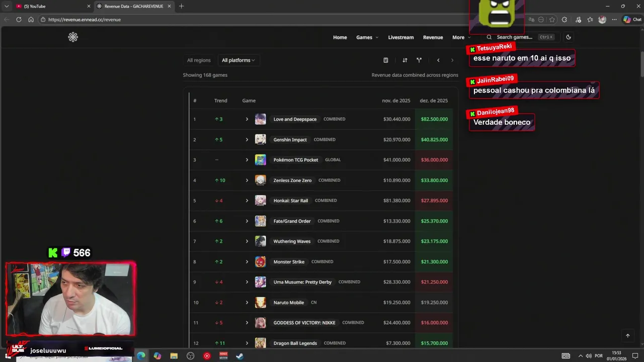Click the snowflake site logo
The width and height of the screenshot is (644, 362).
click(73, 37)
